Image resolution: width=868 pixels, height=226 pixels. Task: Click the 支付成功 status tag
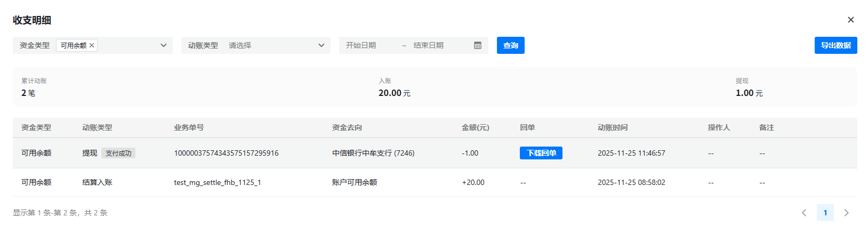[118, 153]
